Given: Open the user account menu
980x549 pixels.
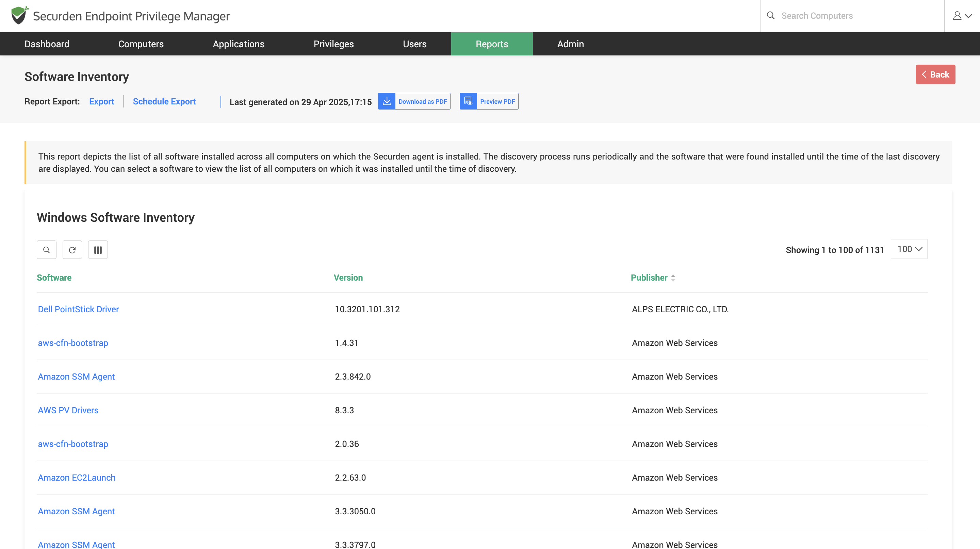Looking at the screenshot, I should point(962,16).
